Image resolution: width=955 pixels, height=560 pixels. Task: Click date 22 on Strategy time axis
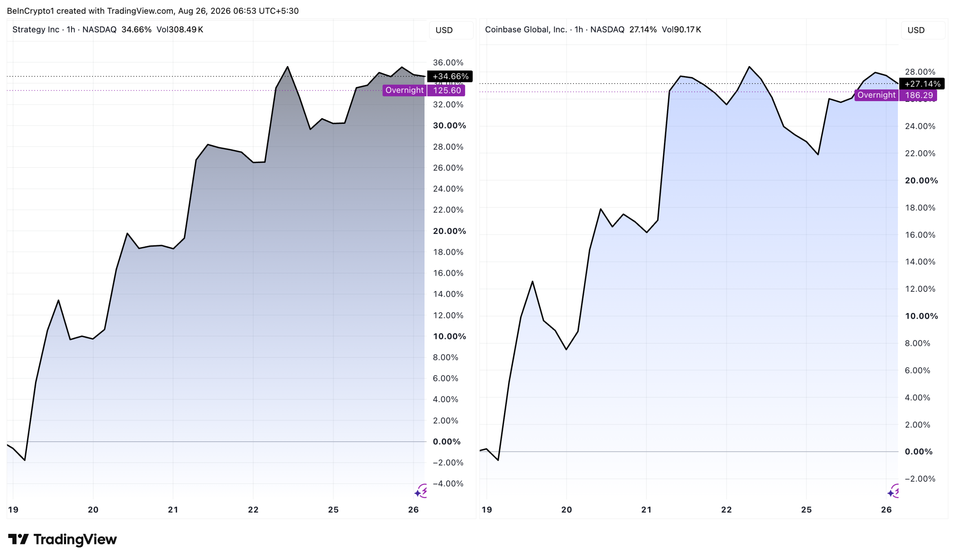pyautogui.click(x=253, y=510)
